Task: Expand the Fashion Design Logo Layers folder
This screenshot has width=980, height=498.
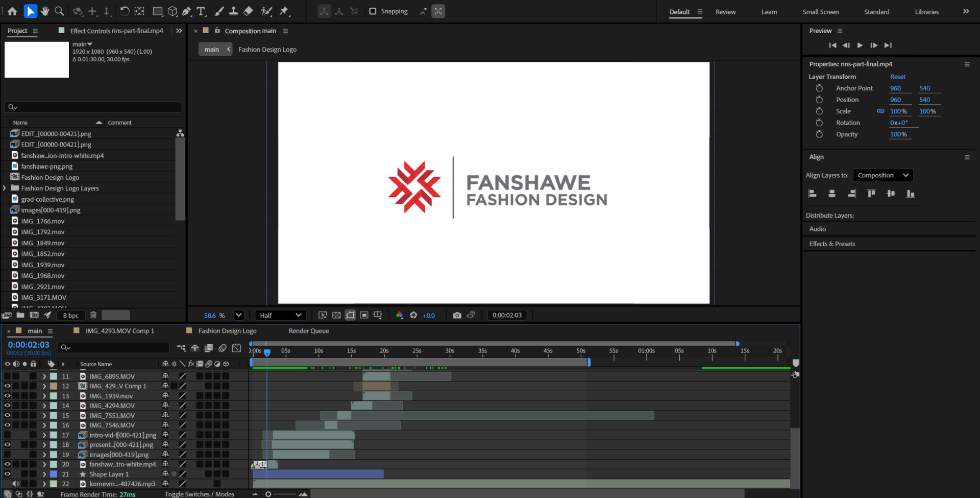Action: pos(5,188)
